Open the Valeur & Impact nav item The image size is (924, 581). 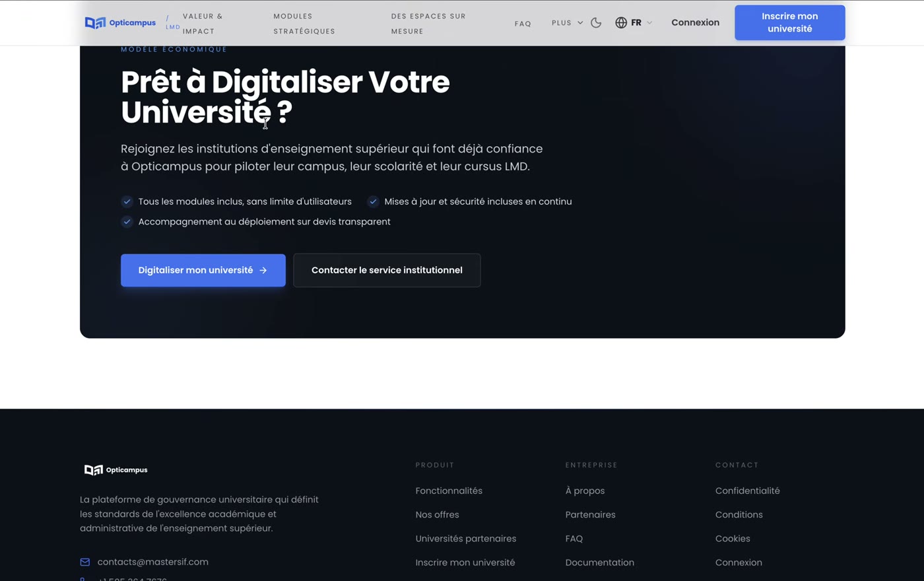pos(203,23)
